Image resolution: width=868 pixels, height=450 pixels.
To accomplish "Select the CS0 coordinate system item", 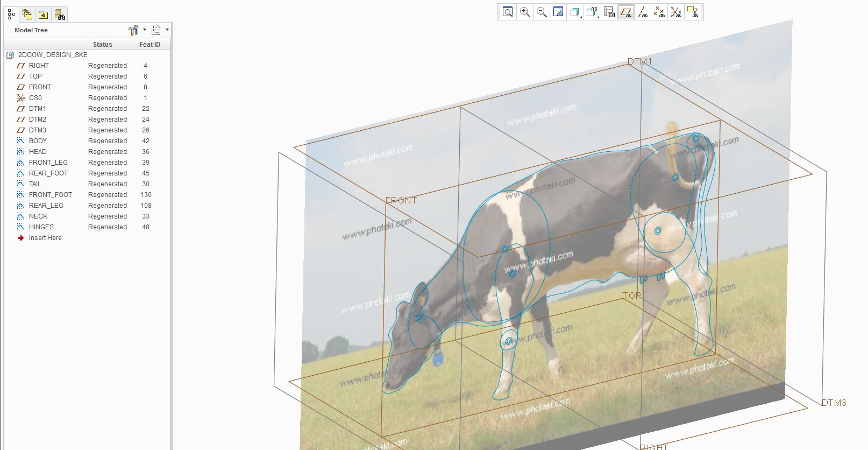I will click(x=35, y=98).
